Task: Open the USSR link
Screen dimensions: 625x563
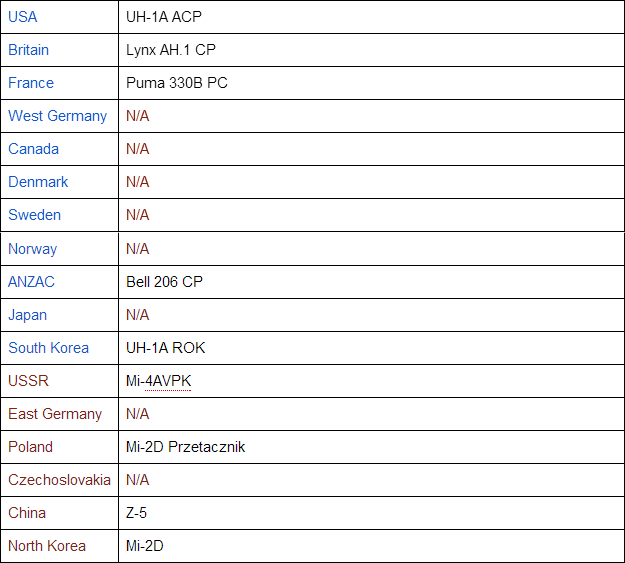Action: (x=28, y=381)
